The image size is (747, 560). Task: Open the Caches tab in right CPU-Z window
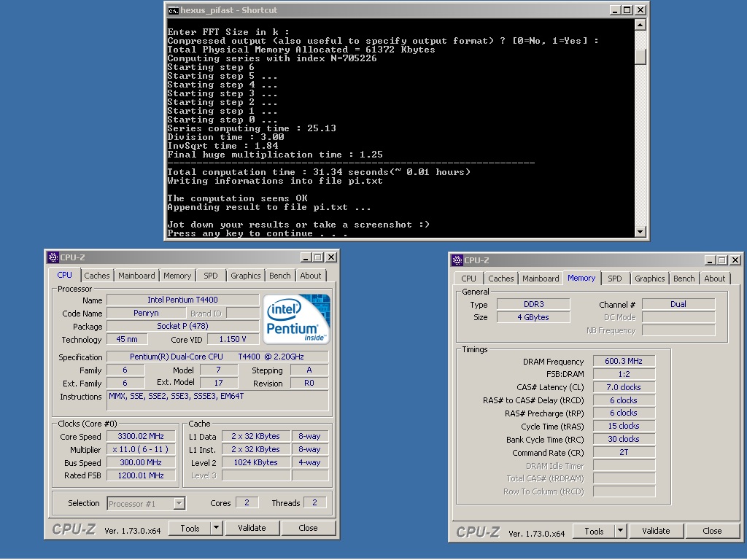coord(500,278)
